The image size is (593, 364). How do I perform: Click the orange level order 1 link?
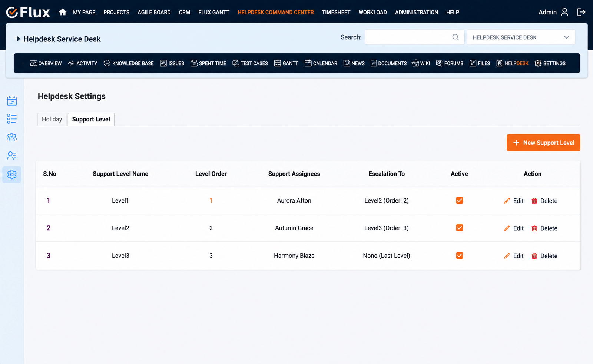(x=211, y=200)
